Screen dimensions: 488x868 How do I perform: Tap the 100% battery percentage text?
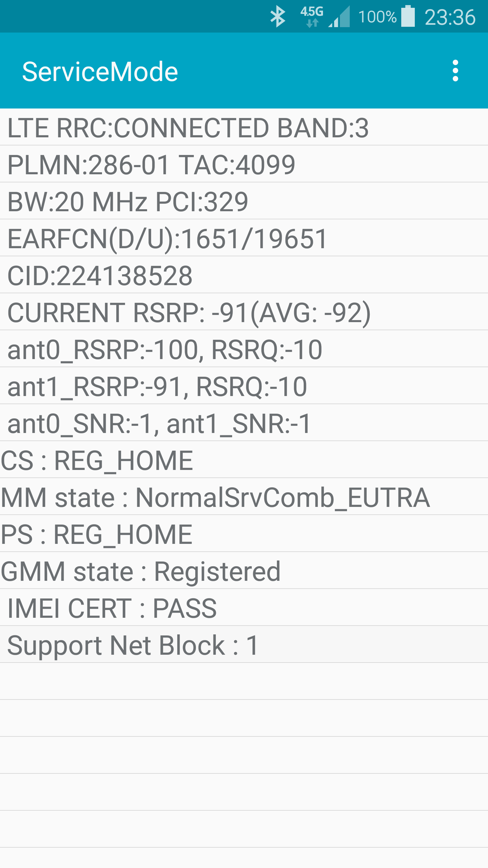[377, 17]
